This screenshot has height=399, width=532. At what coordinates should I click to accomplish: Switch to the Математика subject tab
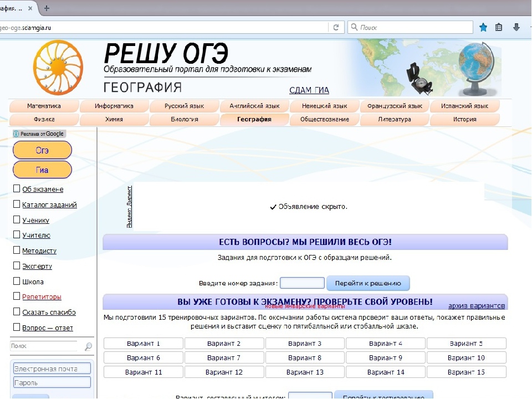(x=44, y=106)
